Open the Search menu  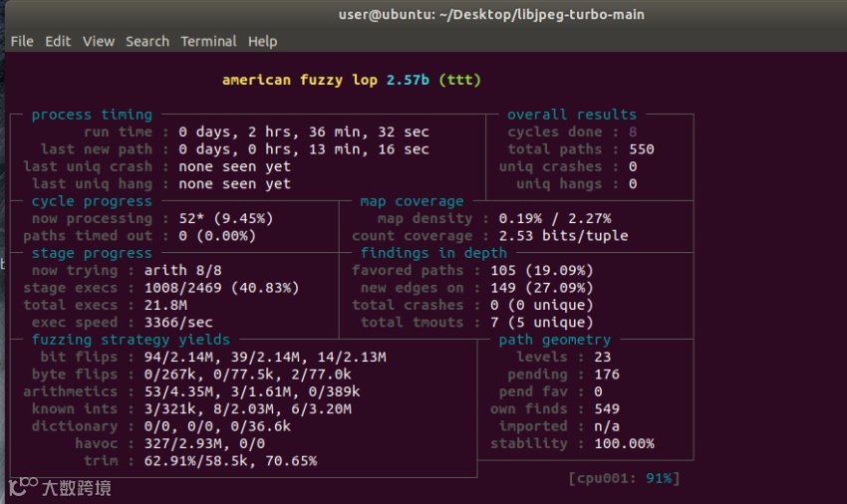pyautogui.click(x=147, y=41)
